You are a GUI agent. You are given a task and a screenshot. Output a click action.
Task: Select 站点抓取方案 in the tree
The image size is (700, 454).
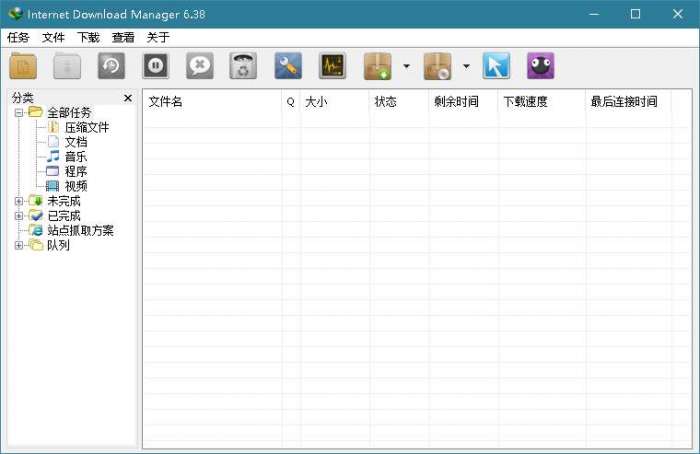(x=80, y=230)
